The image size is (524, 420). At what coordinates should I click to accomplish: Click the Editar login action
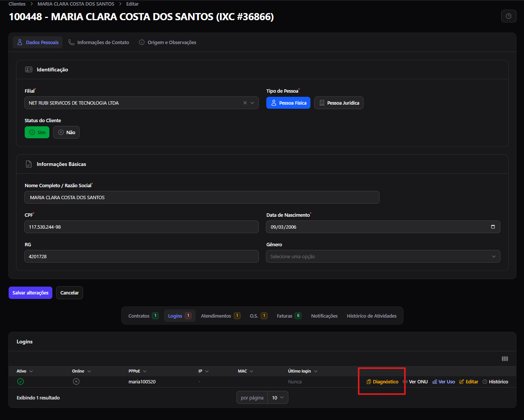pyautogui.click(x=469, y=382)
